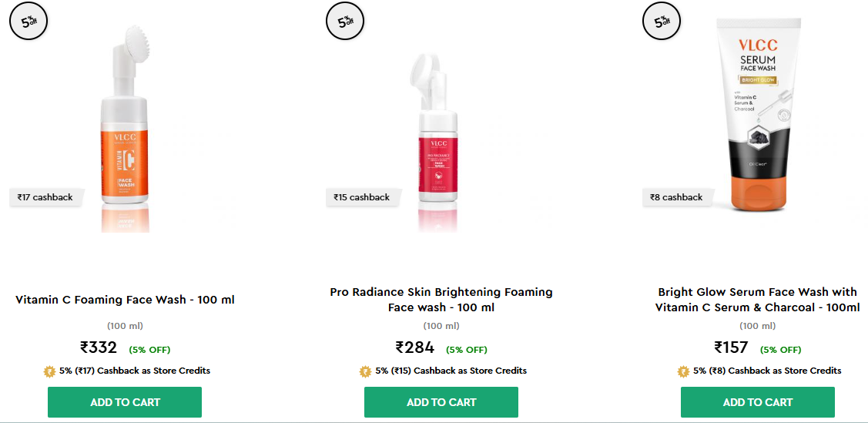Click the ₹157 price
Viewport: 868px width, 423px height.
point(732,347)
